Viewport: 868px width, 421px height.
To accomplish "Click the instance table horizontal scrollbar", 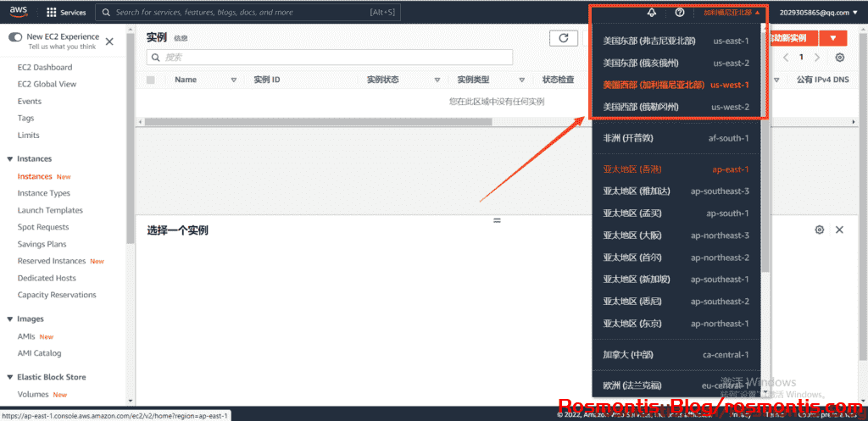I will [x=319, y=121].
